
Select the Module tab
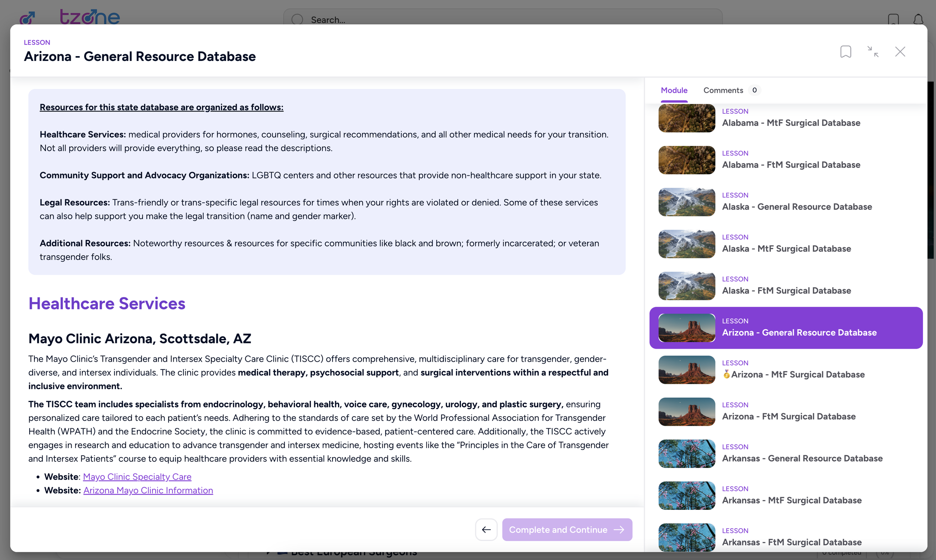674,90
